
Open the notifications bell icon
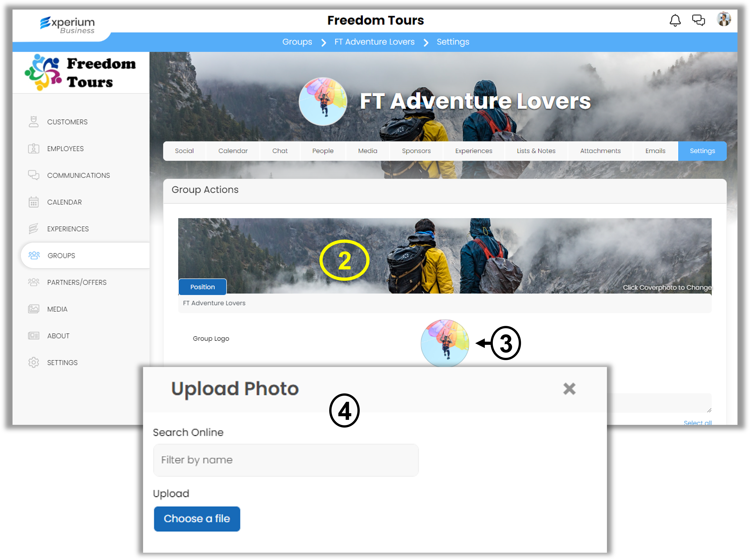coord(675,20)
